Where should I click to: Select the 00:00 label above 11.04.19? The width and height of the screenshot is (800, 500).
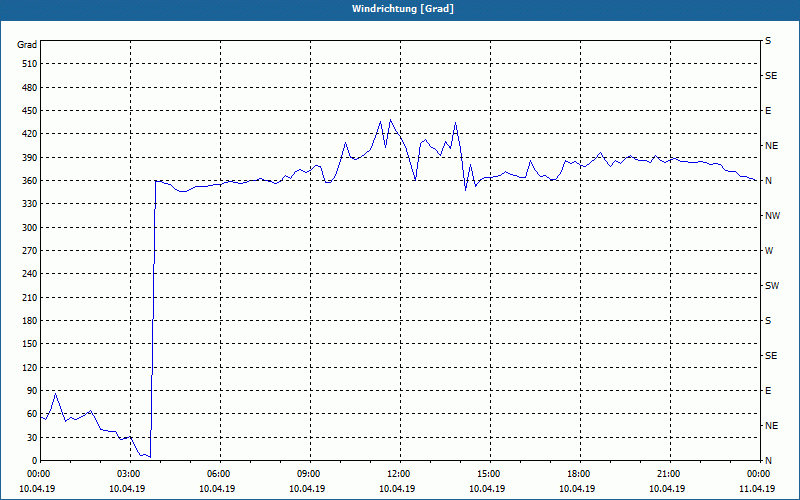[757, 474]
